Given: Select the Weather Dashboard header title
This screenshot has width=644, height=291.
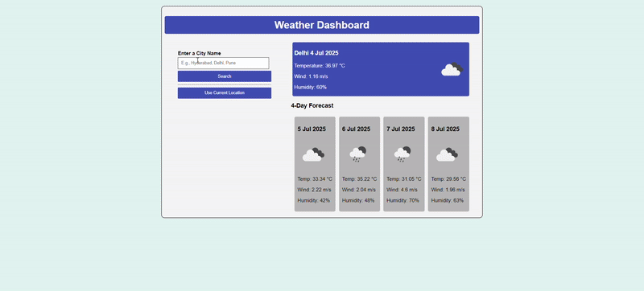Looking at the screenshot, I should pos(321,25).
